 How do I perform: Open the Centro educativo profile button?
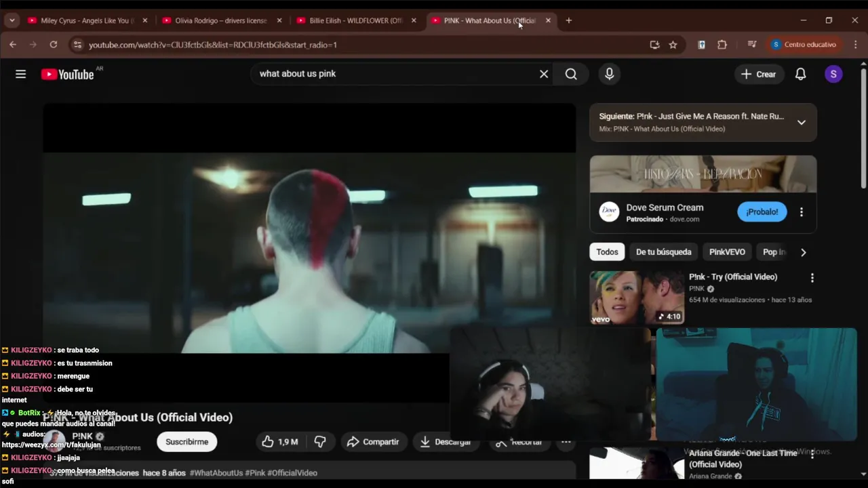click(x=805, y=45)
